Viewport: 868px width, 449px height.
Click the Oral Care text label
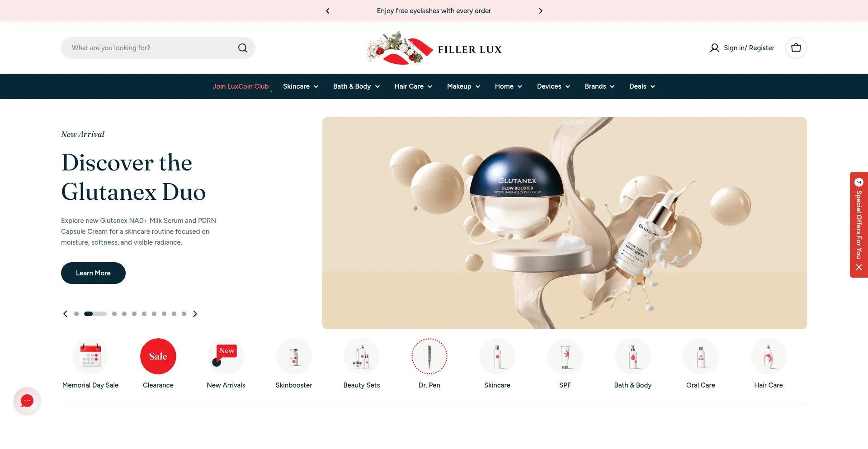pos(701,385)
